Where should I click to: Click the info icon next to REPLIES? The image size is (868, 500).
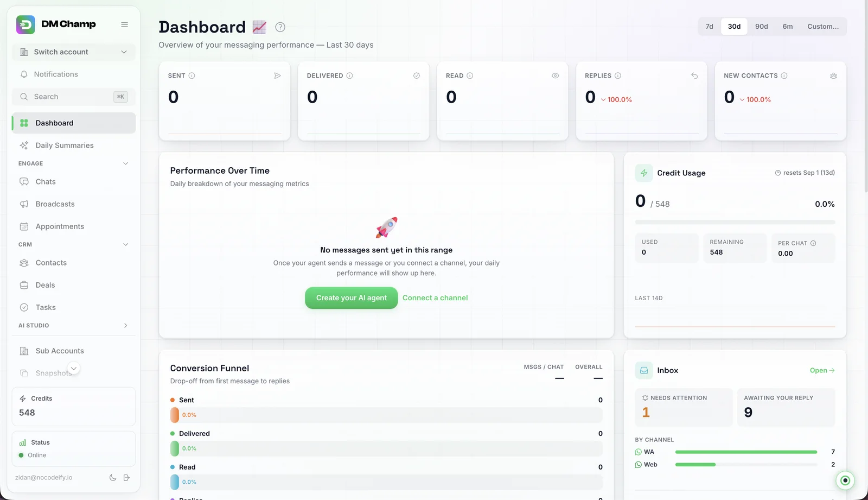click(618, 76)
